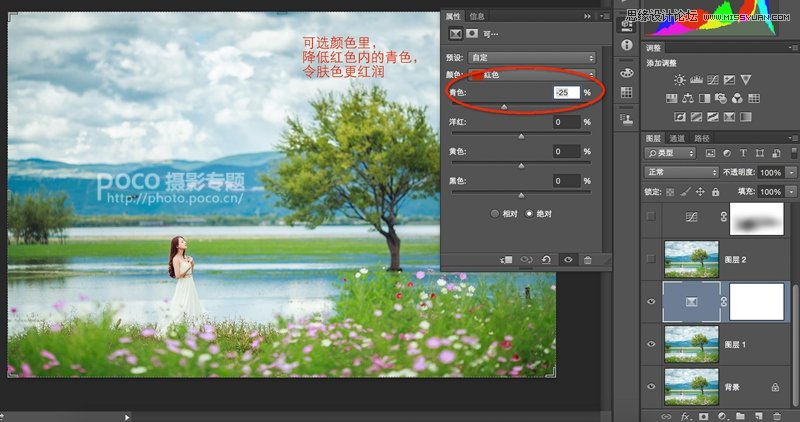This screenshot has height=422, width=800.
Task: Show 图层 2 layer
Action: tap(651, 259)
